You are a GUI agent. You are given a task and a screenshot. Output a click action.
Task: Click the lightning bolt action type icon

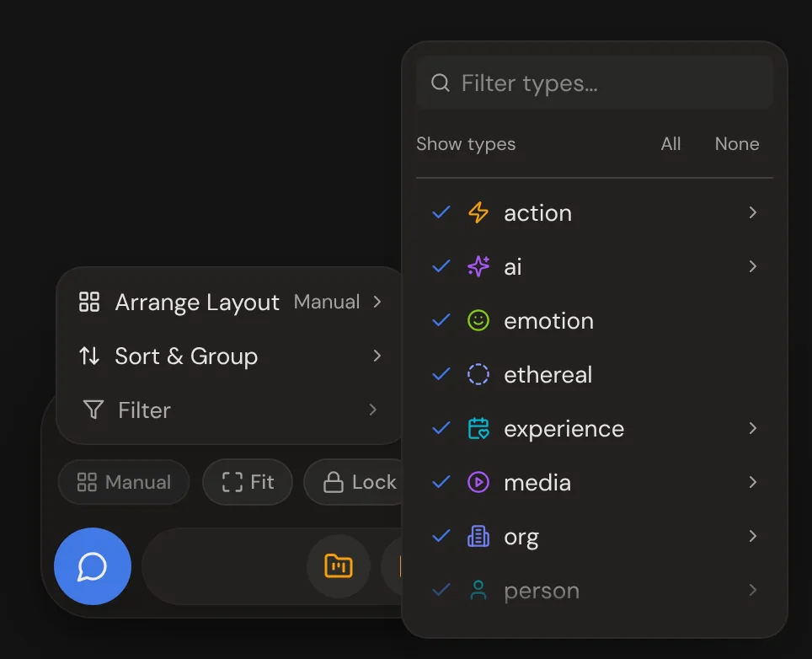coord(478,212)
